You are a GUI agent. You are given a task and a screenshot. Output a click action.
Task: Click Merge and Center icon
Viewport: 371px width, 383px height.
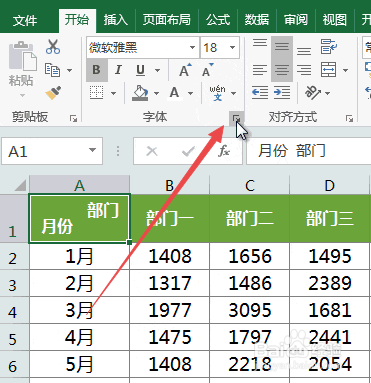point(329,70)
